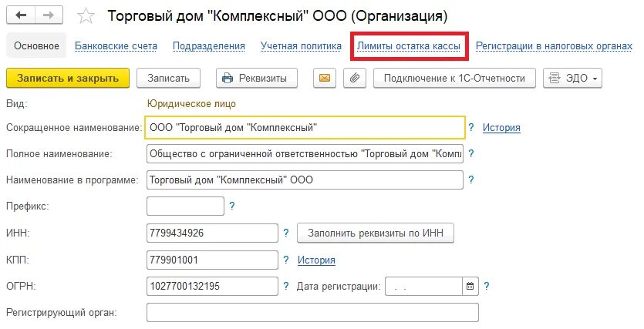Screen dimensions: 644x329
Task: Click the envelope email icon
Action: (325, 78)
